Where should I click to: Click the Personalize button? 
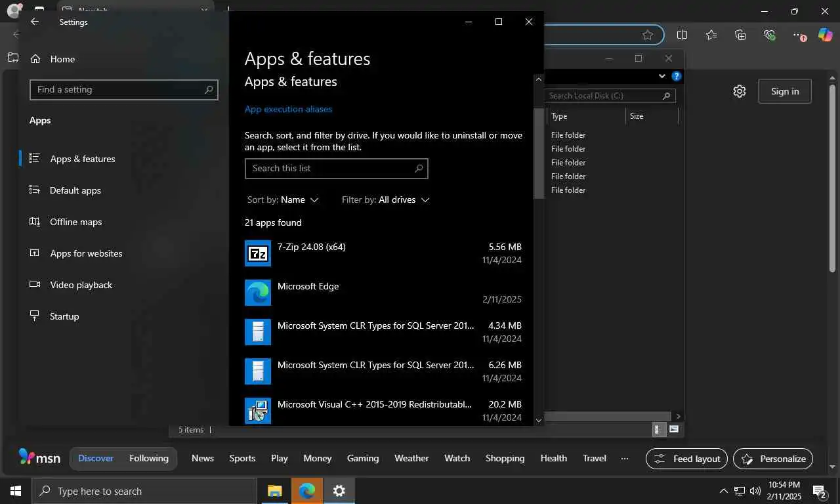773,459
